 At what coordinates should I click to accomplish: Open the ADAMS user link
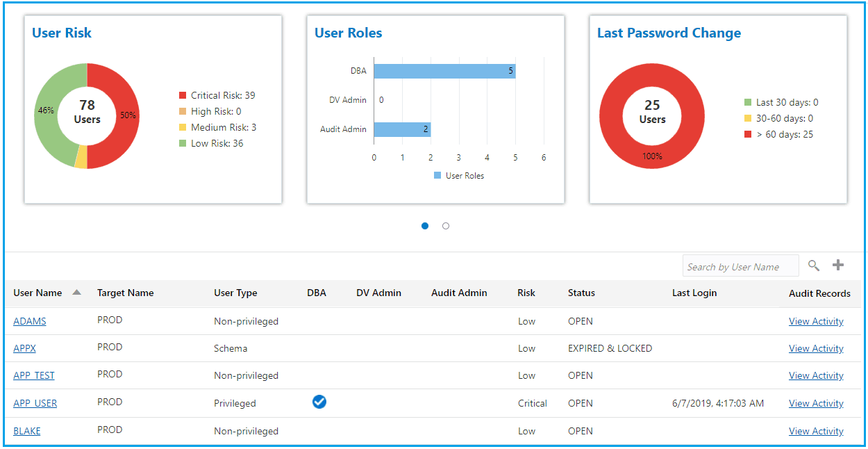30,321
